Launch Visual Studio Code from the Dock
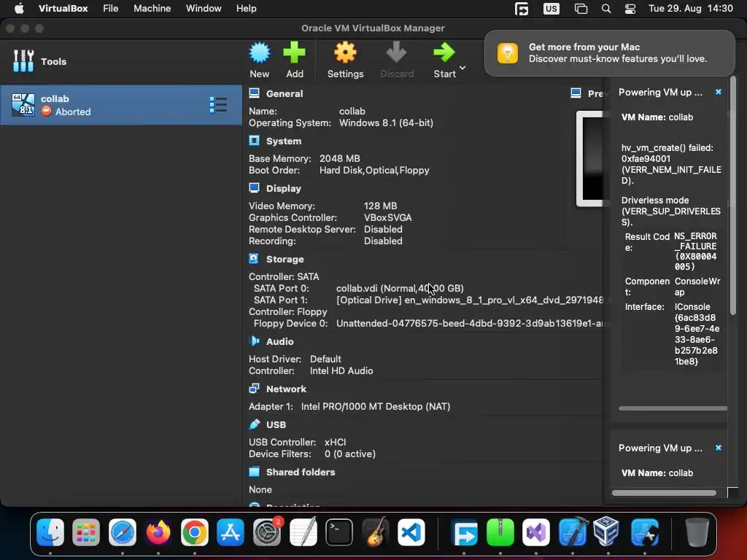 411,532
